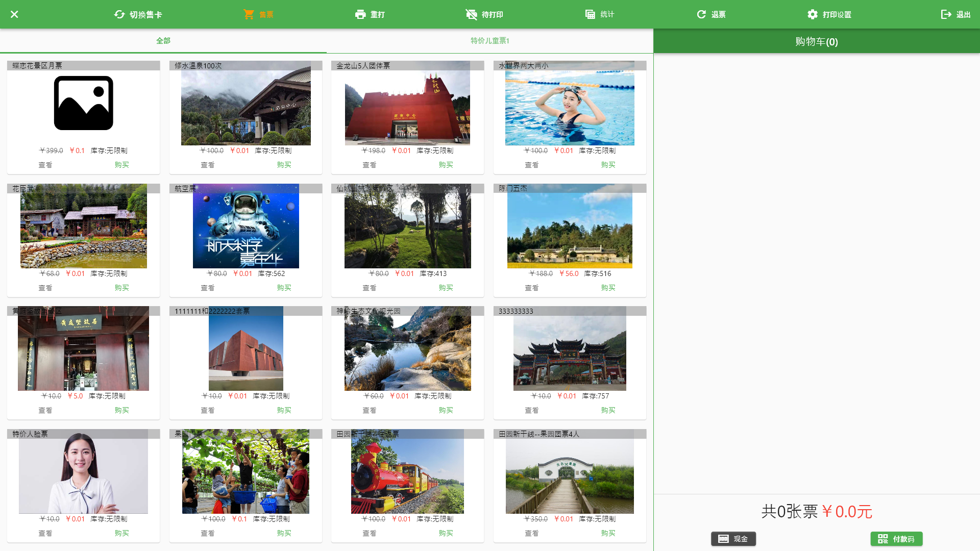Click the QR code icon in 付款码 button
Viewport: 980px width, 551px height.
(x=883, y=539)
